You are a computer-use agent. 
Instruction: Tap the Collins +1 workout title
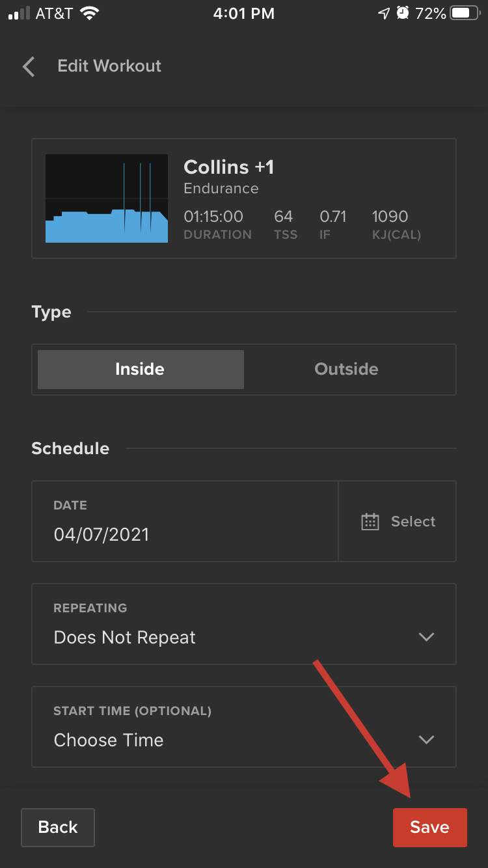[x=229, y=167]
